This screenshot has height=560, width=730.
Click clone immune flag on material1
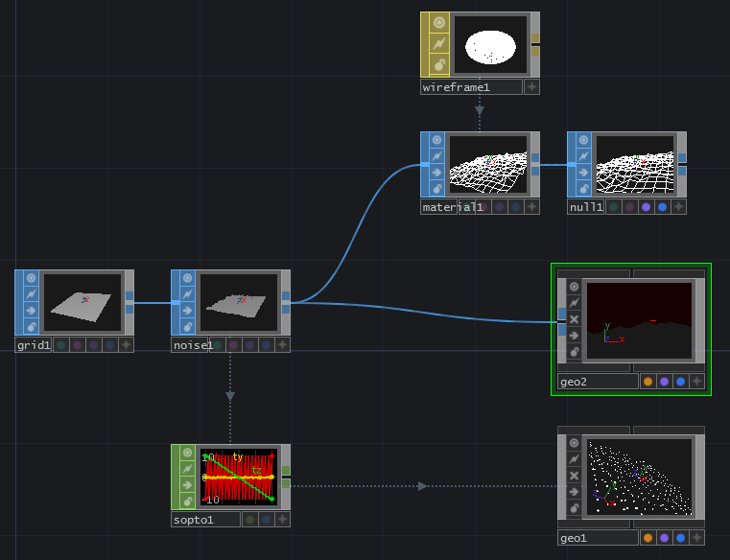[x=439, y=155]
